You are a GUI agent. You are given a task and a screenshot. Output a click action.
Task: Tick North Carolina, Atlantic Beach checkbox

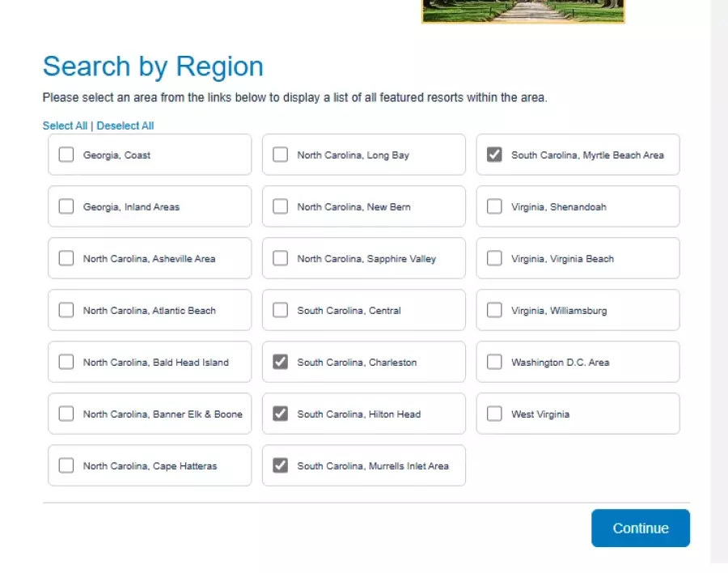coord(66,310)
